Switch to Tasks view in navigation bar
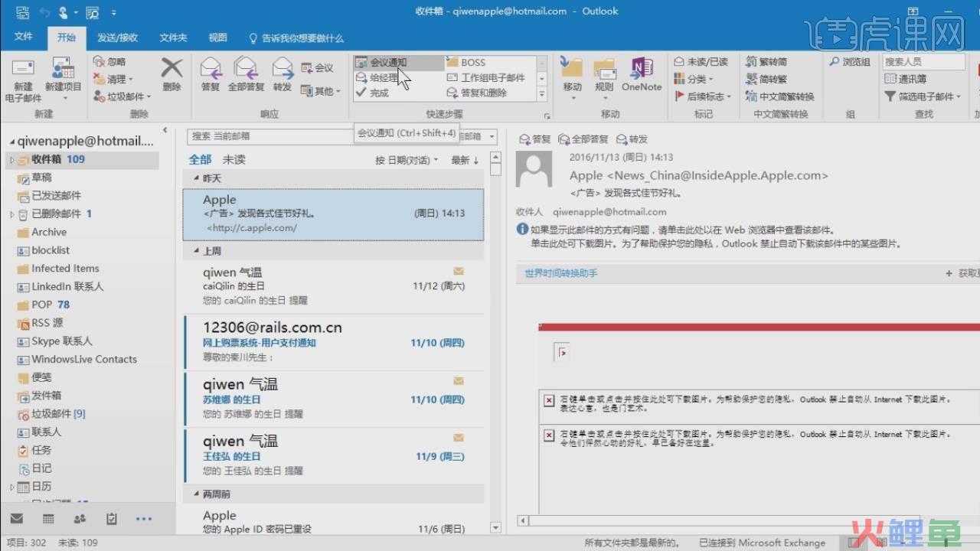The width and height of the screenshot is (980, 551). (112, 519)
